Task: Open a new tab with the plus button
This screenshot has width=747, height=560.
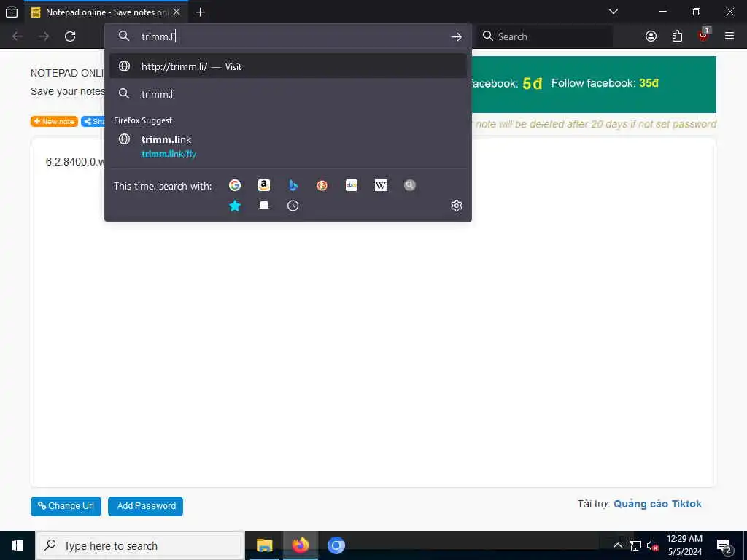Action: click(200, 12)
